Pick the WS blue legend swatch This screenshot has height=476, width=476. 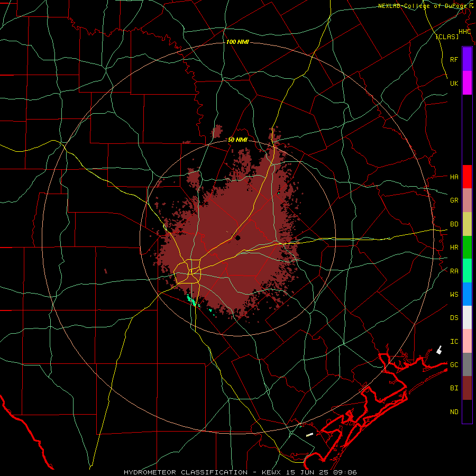[467, 294]
